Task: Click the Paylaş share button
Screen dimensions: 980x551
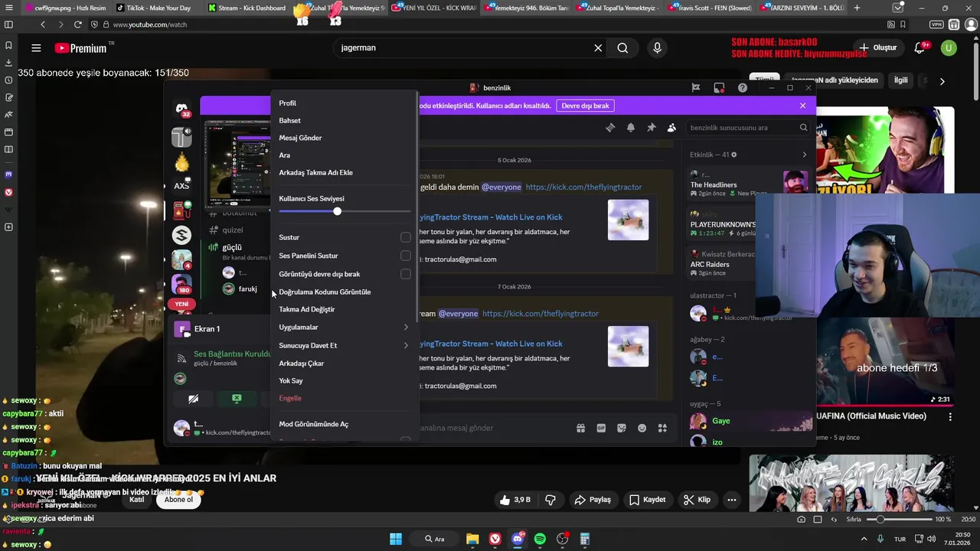Action: (593, 500)
